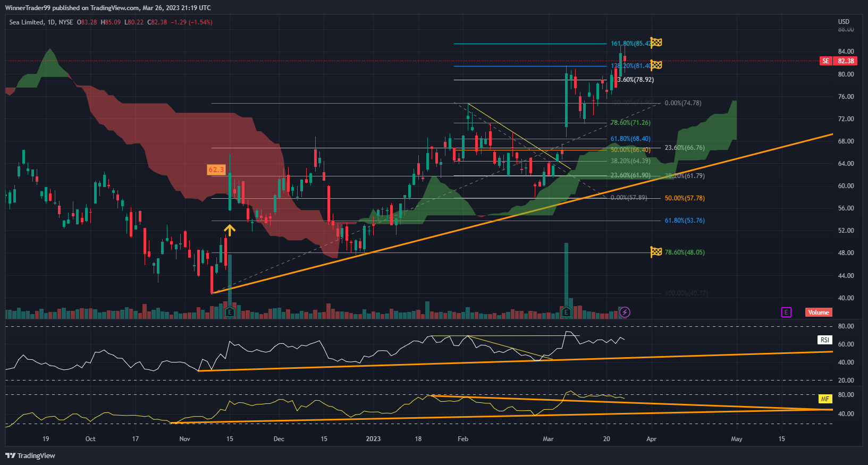Screen dimensions: 868x465
Task: Click the red Volume label
Action: (x=819, y=312)
